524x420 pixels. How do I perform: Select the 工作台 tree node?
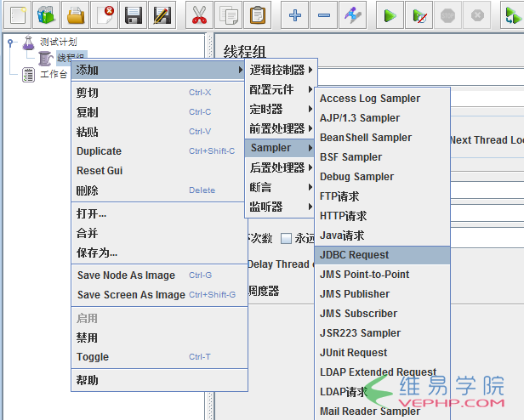tap(44, 74)
